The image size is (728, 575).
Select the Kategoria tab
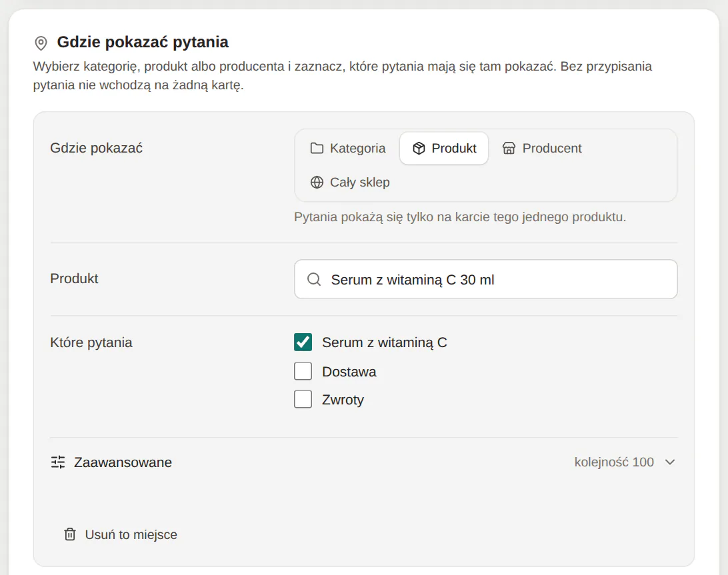pyautogui.click(x=348, y=149)
